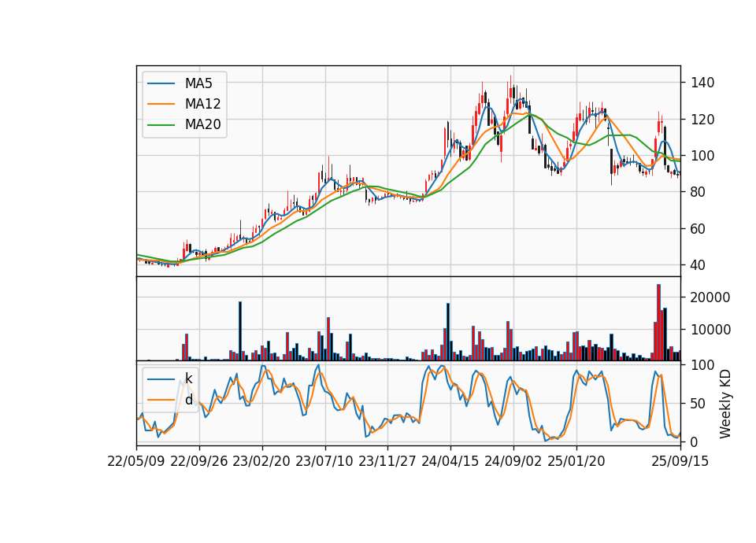Click the x-axis date 22/09/26
756x543 pixels.
pyautogui.click(x=199, y=461)
